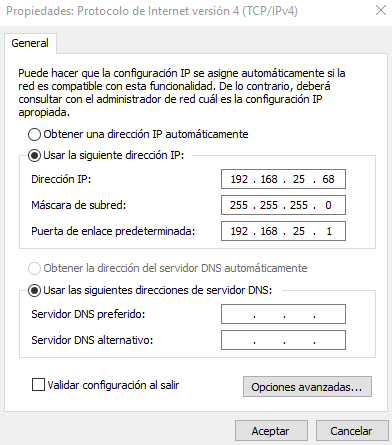This screenshot has width=392, height=445.
Task: Choose Usar la siguiente dirección IP option
Action: (x=34, y=156)
